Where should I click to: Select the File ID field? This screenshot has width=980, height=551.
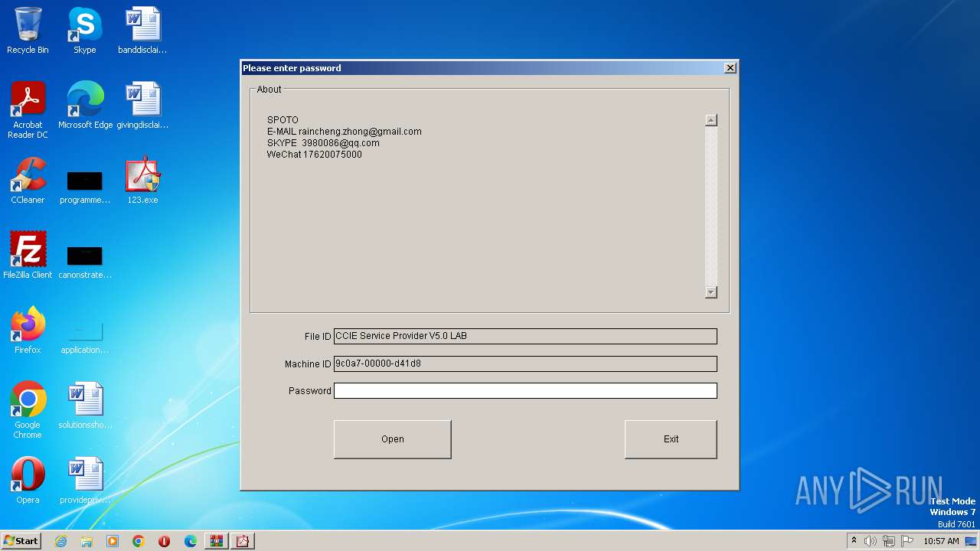[525, 336]
